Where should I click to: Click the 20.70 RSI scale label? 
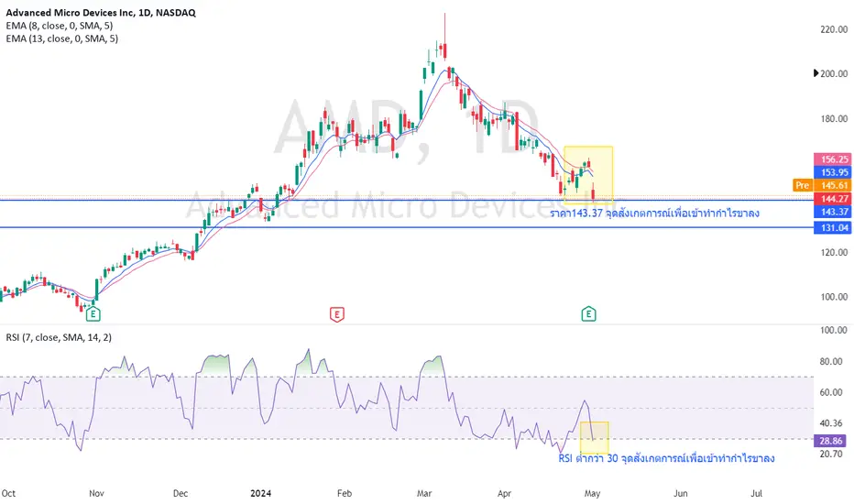tap(831, 454)
